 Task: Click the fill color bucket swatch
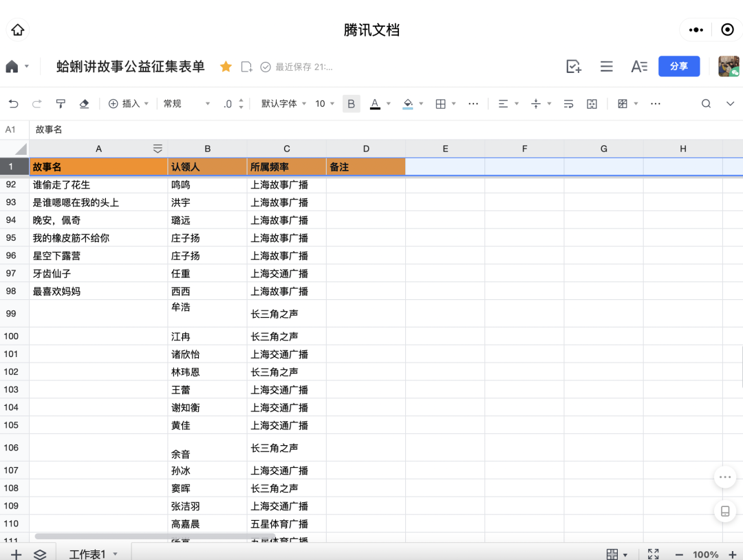click(x=408, y=104)
